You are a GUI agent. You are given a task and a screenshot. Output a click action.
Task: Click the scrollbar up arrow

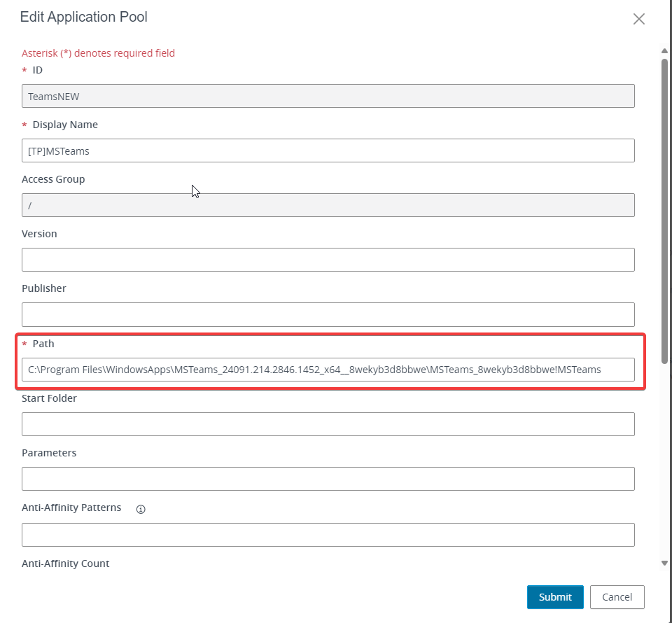[x=664, y=50]
